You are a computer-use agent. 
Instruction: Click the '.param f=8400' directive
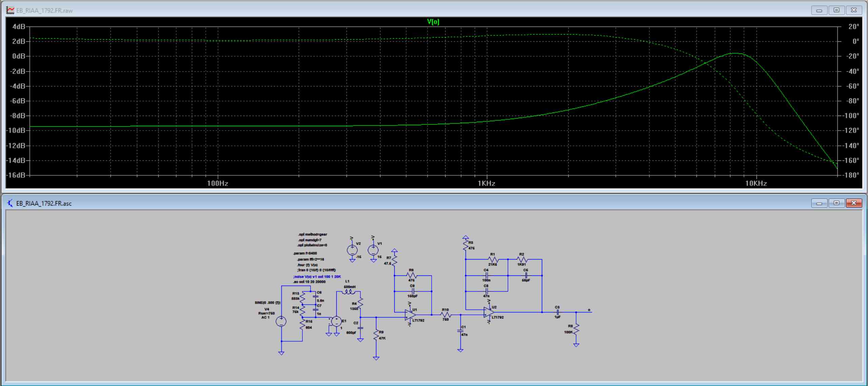click(x=305, y=253)
